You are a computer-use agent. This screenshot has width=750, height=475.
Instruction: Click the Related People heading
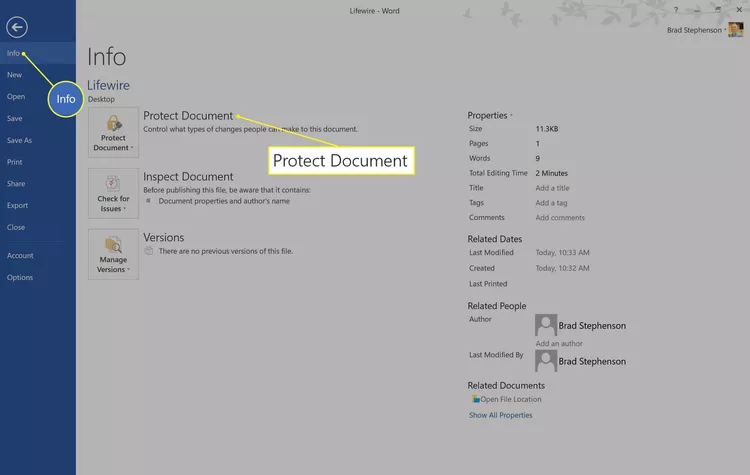tap(496, 306)
